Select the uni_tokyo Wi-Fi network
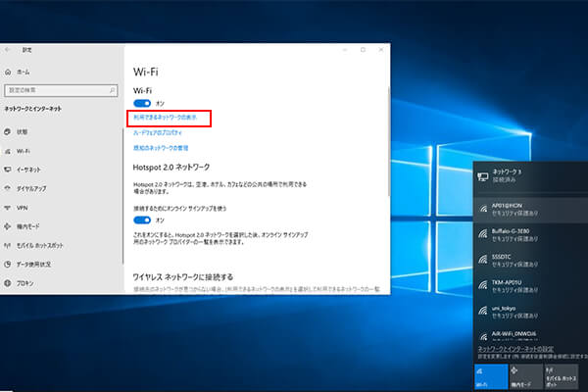The height and width of the screenshot is (392, 588). pyautogui.click(x=530, y=312)
